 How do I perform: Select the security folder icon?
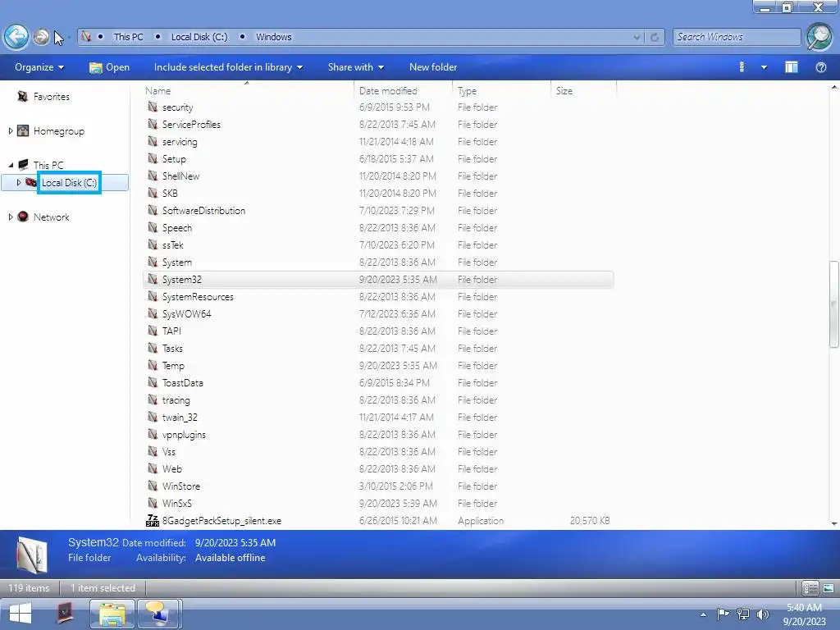click(x=153, y=107)
